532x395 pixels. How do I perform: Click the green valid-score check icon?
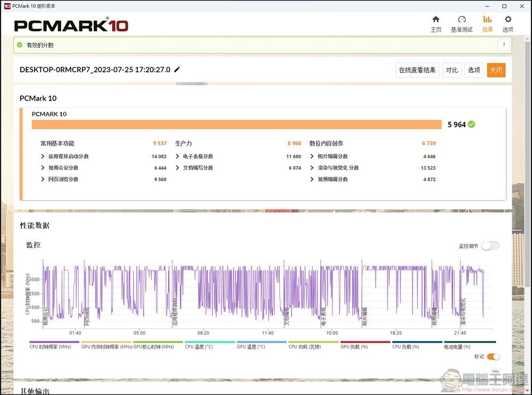(20, 45)
